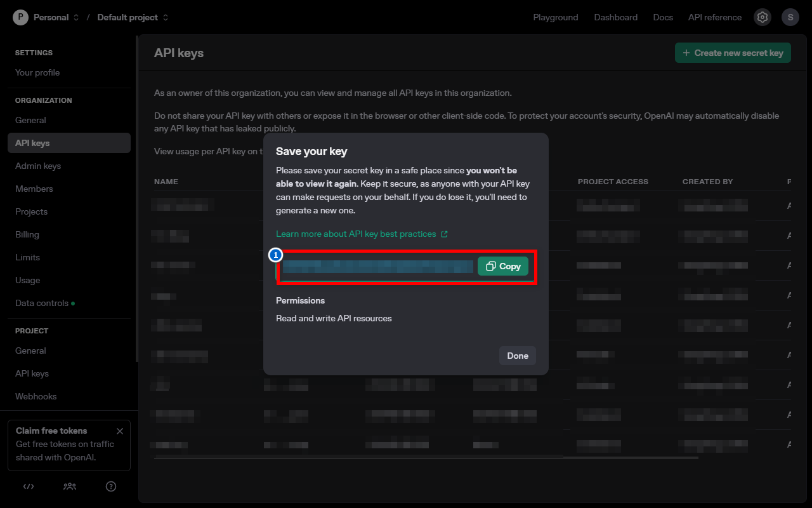The image size is (812, 508).
Task: Dismiss the Claim free tokens card
Action: click(120, 431)
